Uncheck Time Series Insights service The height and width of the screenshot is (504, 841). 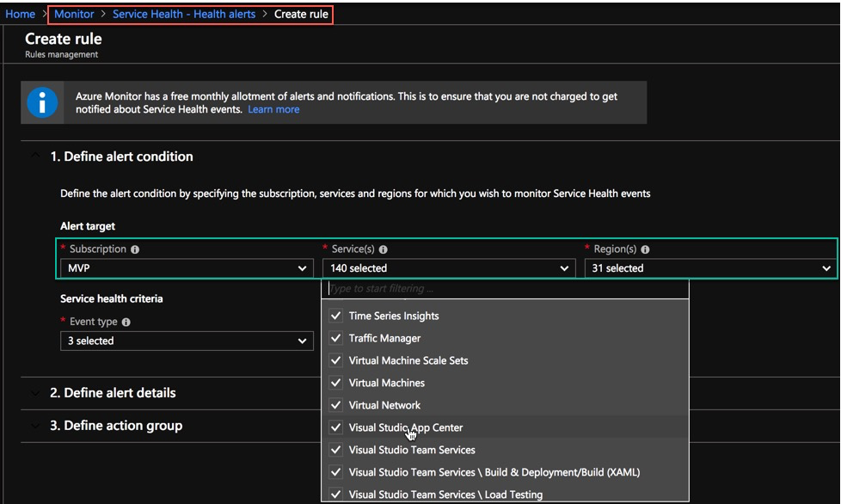point(335,316)
